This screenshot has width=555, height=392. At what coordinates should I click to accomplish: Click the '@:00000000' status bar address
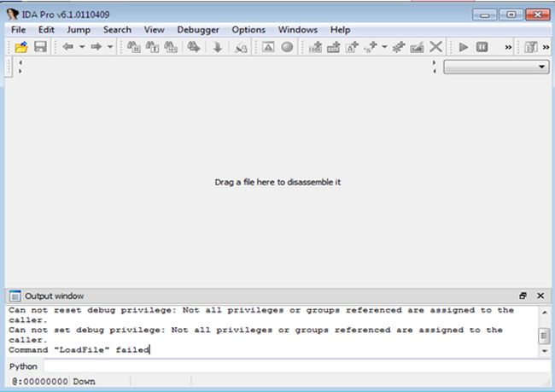[x=40, y=382]
